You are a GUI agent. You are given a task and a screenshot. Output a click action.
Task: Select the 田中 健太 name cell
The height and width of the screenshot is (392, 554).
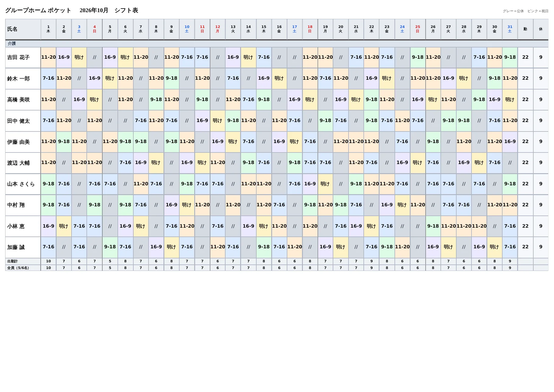point(23,121)
